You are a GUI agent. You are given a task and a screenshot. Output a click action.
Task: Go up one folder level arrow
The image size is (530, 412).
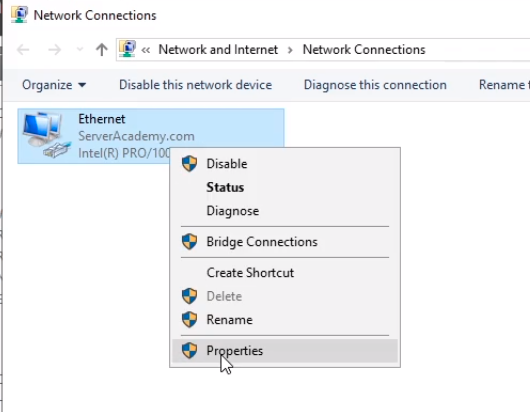tap(101, 50)
